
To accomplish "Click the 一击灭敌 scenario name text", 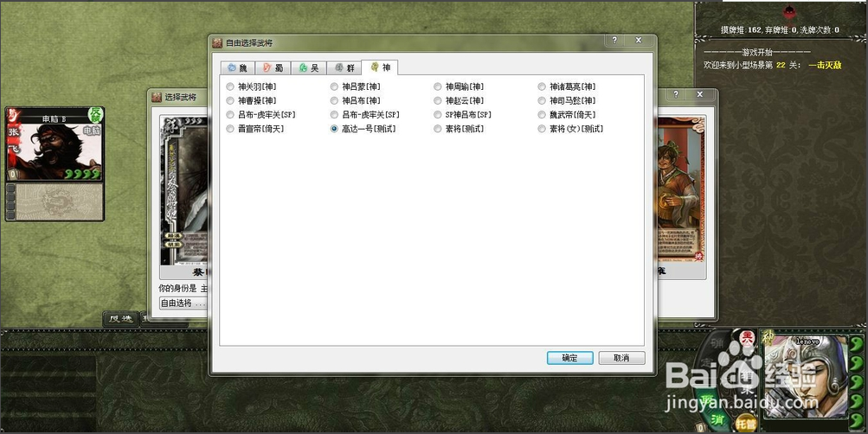I will (825, 65).
